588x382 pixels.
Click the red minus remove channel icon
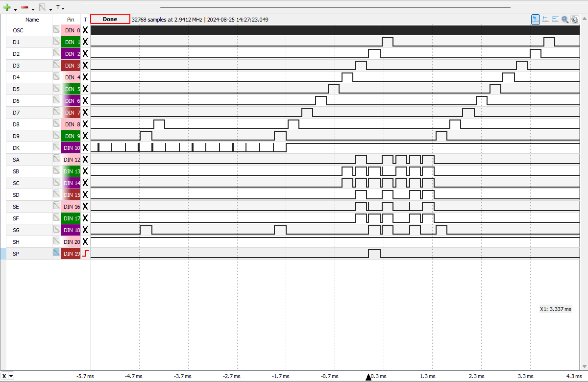pos(24,8)
